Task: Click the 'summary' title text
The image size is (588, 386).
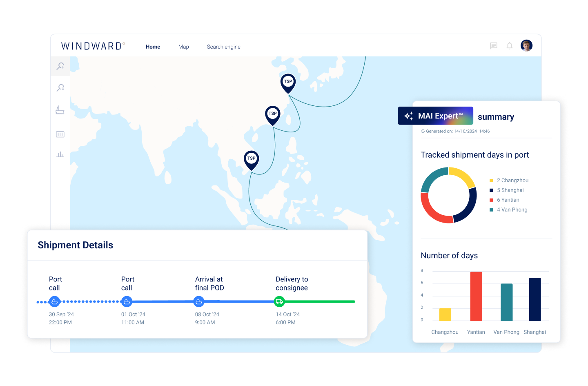Action: [x=496, y=117]
